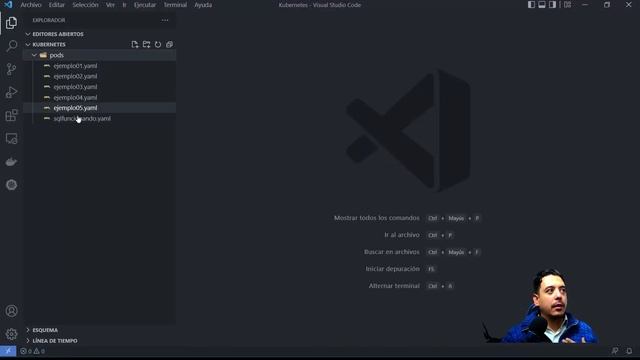The width and height of the screenshot is (640, 360).
Task: Open ejemplo03.yaml file
Action: [100, 87]
